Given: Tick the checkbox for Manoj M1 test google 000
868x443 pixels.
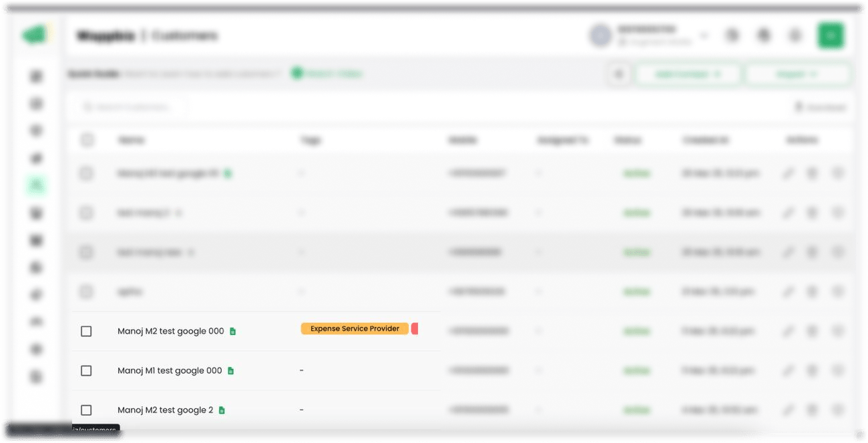Looking at the screenshot, I should (x=86, y=370).
